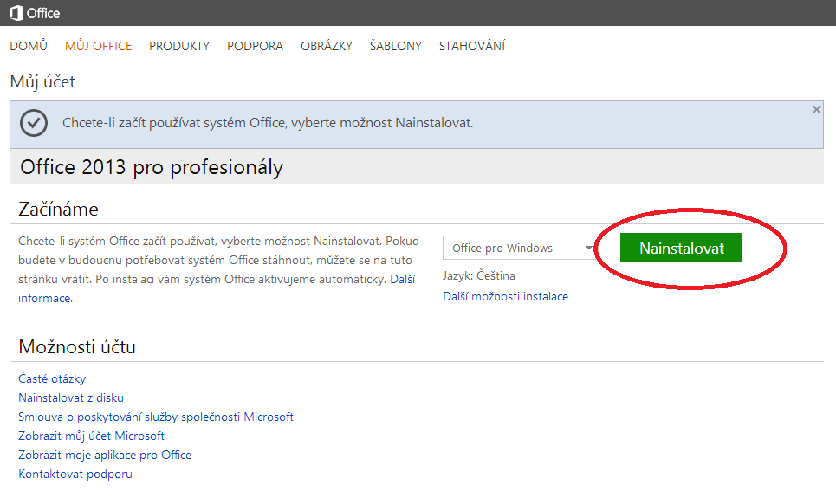
Task: Open the OBRÁZKY navigation item
Action: 327,47
